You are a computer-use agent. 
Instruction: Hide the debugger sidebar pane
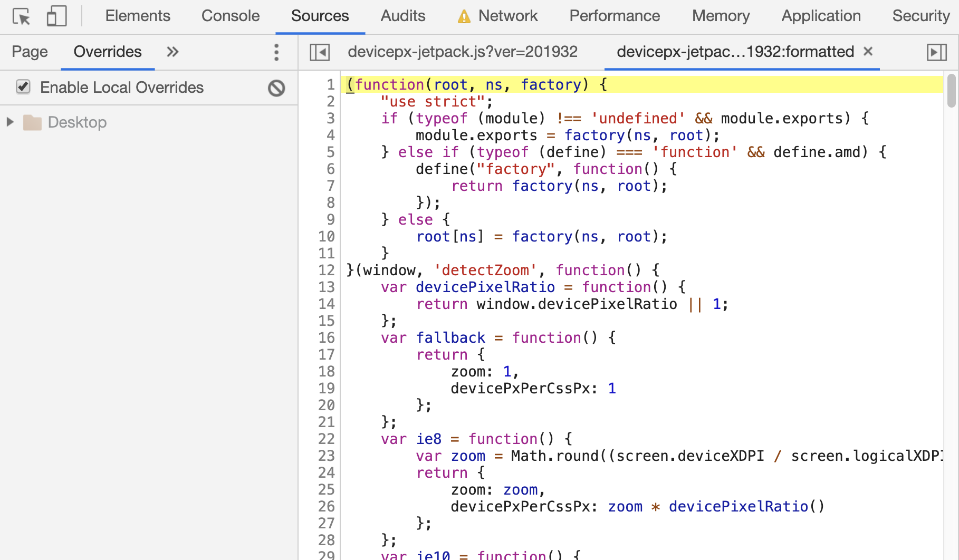pos(937,52)
